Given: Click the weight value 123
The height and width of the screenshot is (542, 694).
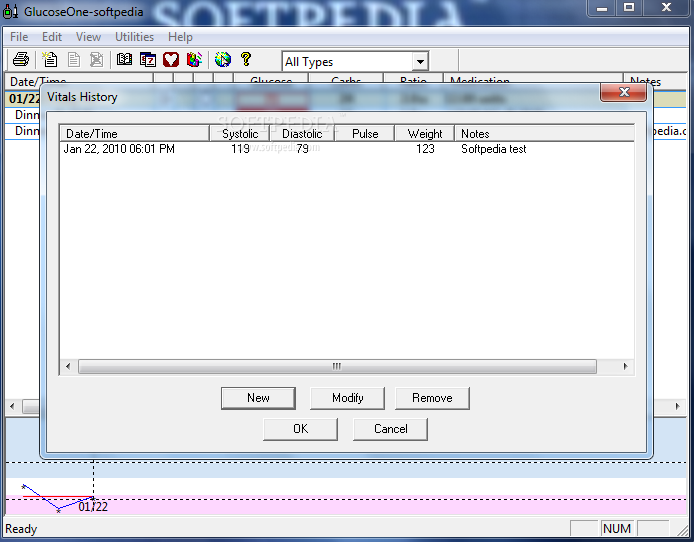Looking at the screenshot, I should 425,149.
